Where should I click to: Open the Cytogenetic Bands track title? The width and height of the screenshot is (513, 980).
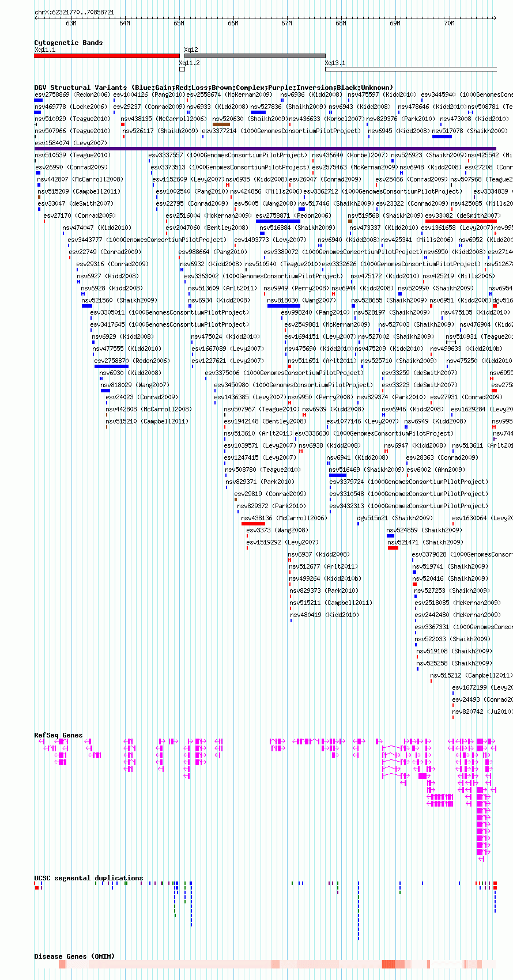tap(69, 43)
